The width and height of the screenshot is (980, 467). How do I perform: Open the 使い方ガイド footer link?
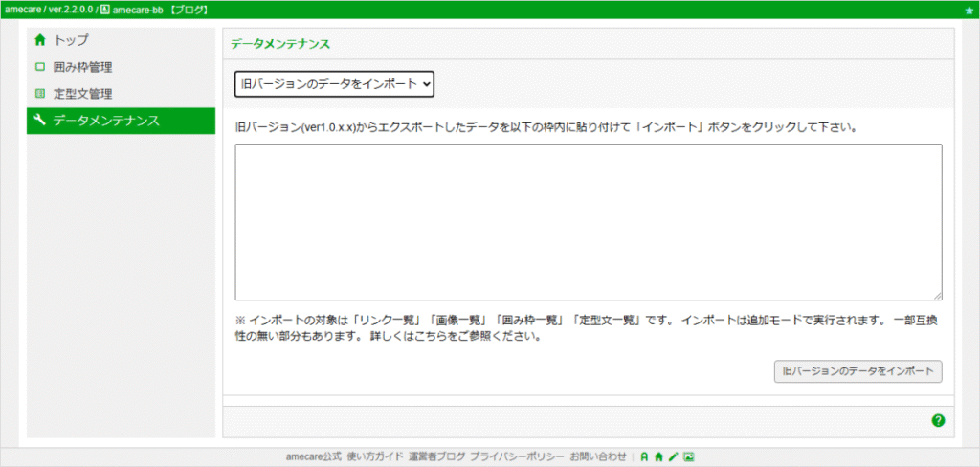tap(375, 457)
